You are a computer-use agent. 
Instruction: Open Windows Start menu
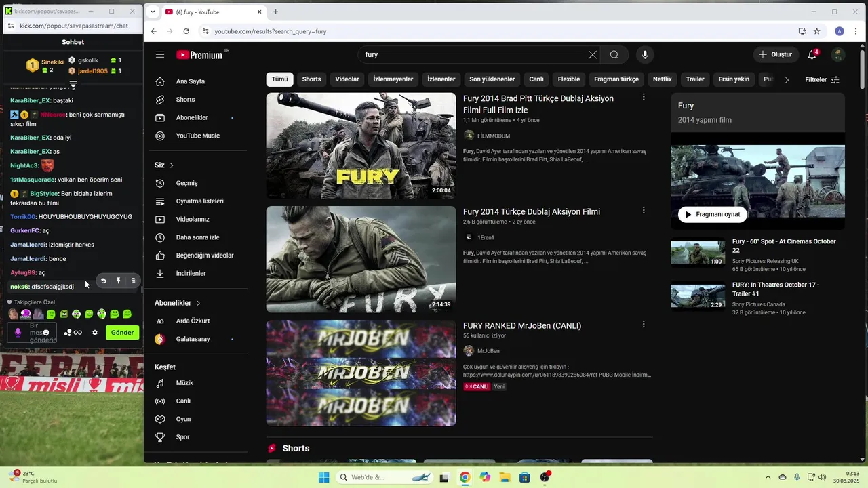click(324, 477)
